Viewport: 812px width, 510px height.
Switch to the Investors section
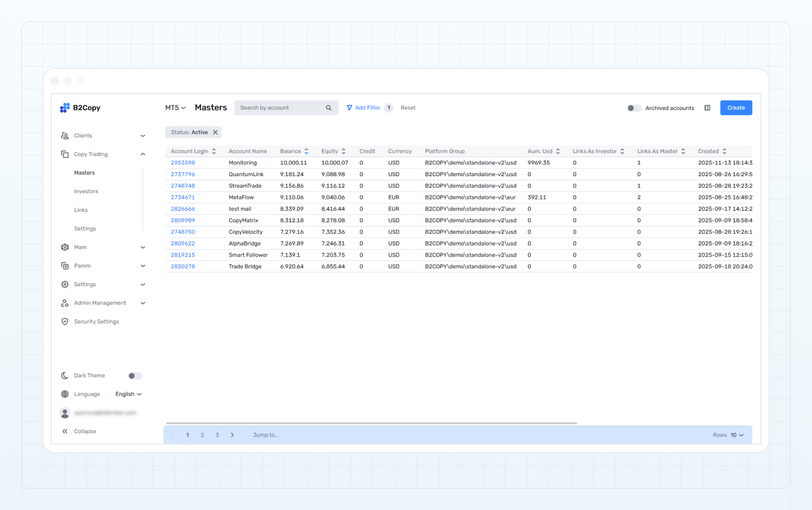coord(86,191)
